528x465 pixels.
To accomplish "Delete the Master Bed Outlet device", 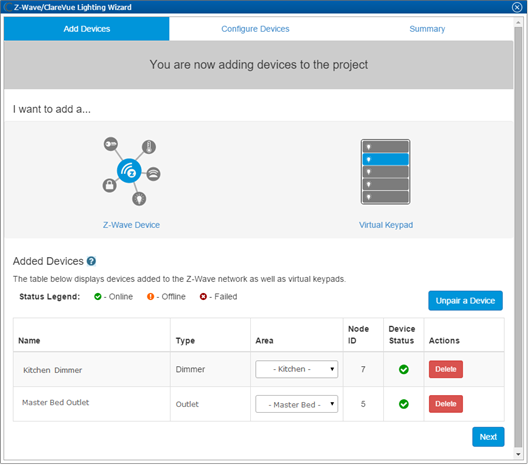I will pyautogui.click(x=446, y=404).
